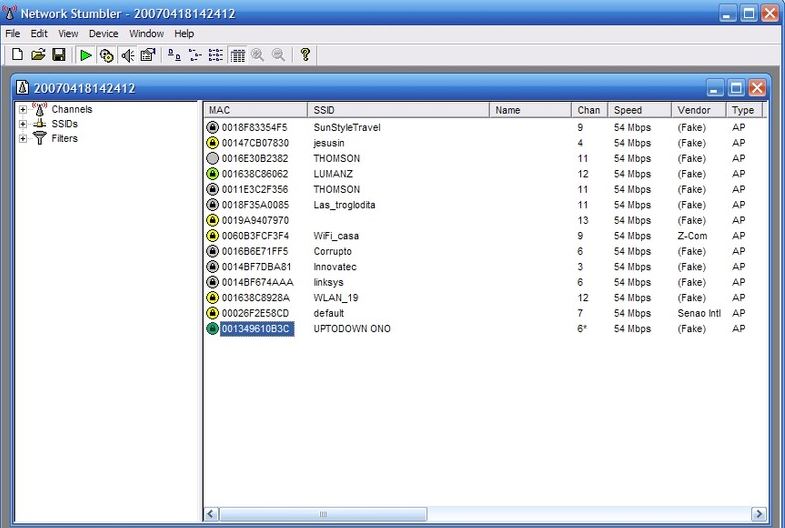Sort by the Speed column header

coord(639,110)
